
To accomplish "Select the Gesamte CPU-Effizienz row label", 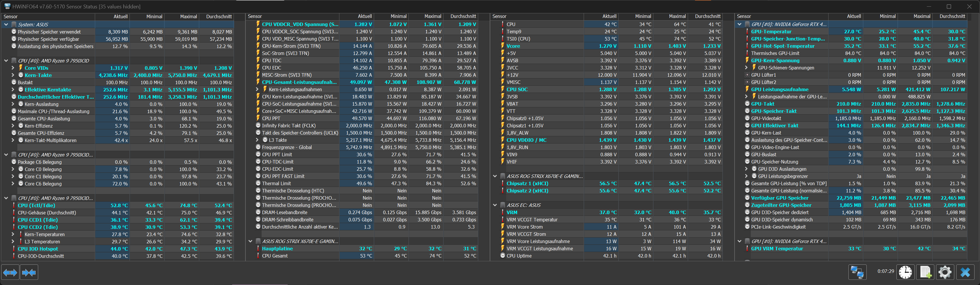I will [x=41, y=133].
